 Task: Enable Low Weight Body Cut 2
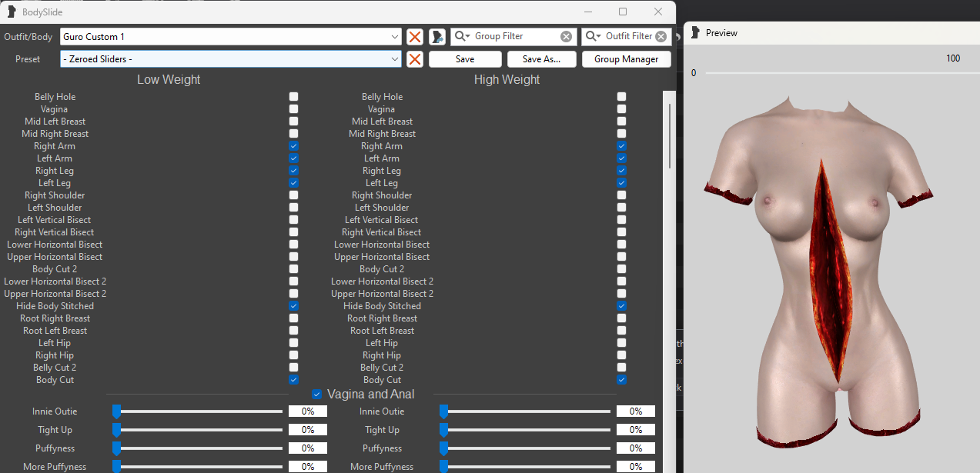coord(293,269)
